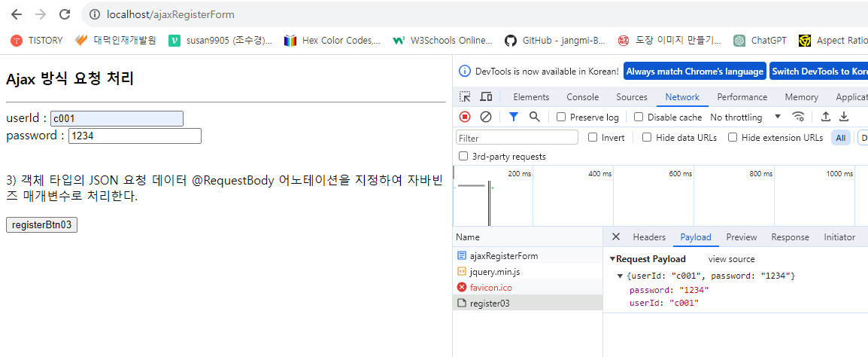The width and height of the screenshot is (868, 357).
Task: Collapse the JSON object {userId, password}
Action: coord(620,276)
